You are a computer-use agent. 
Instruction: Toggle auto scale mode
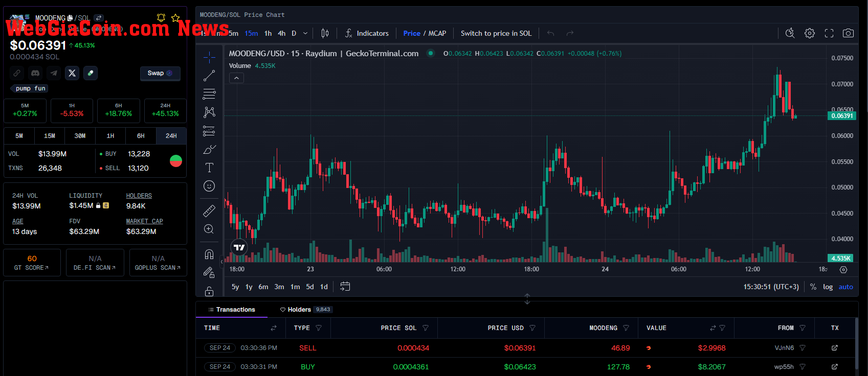tap(846, 287)
